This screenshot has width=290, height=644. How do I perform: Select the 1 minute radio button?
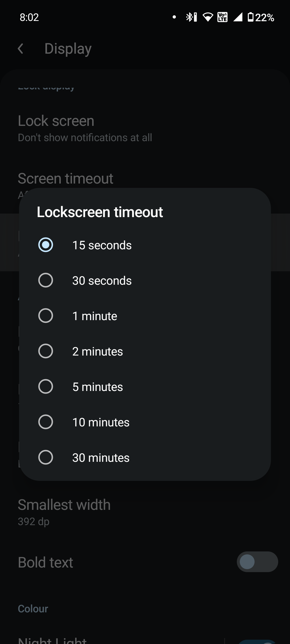(46, 316)
